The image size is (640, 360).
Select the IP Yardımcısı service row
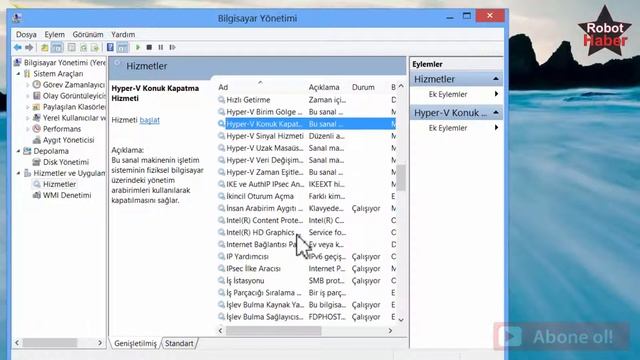[x=306, y=256]
